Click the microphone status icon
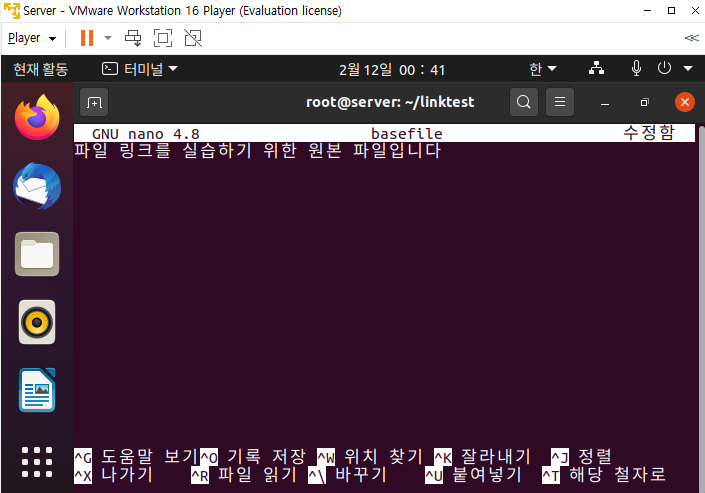The height and width of the screenshot is (493, 705). click(x=636, y=68)
